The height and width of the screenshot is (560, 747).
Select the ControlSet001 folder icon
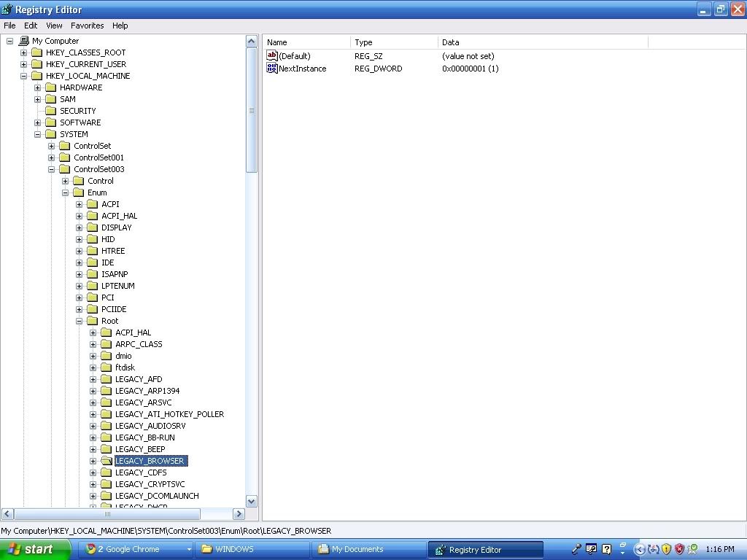[65, 157]
